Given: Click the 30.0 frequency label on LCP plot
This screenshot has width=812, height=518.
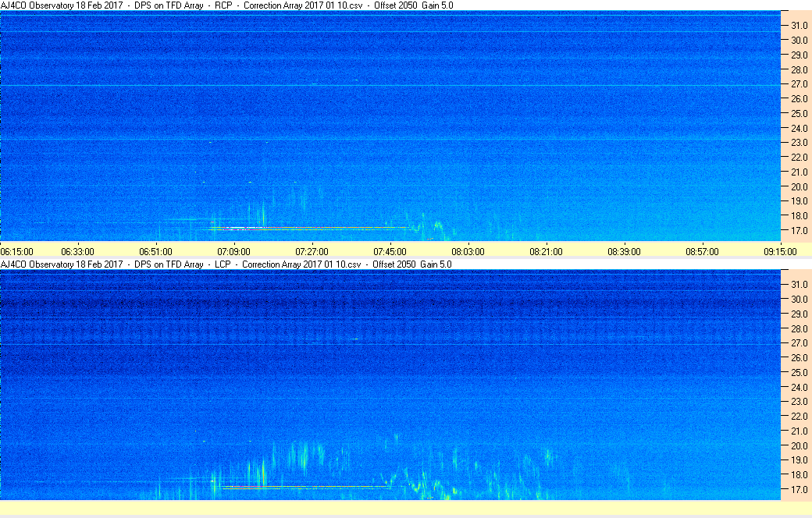Looking at the screenshot, I should click(x=799, y=299).
